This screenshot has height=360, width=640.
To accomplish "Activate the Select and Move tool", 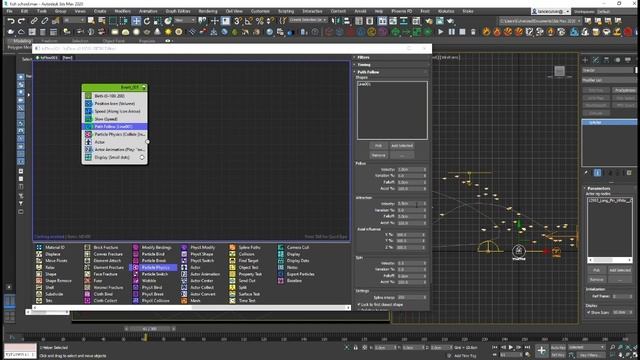I will (136, 21).
